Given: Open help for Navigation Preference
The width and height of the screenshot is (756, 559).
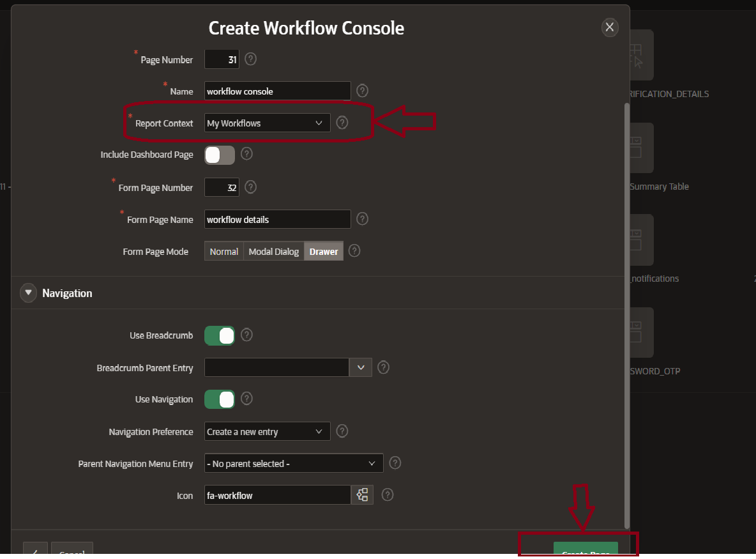Looking at the screenshot, I should pos(342,431).
